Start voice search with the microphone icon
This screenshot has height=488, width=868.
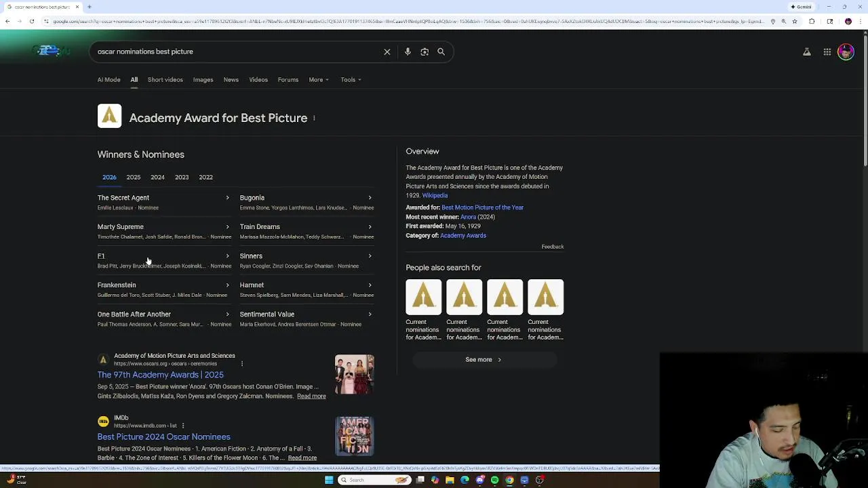pos(408,52)
